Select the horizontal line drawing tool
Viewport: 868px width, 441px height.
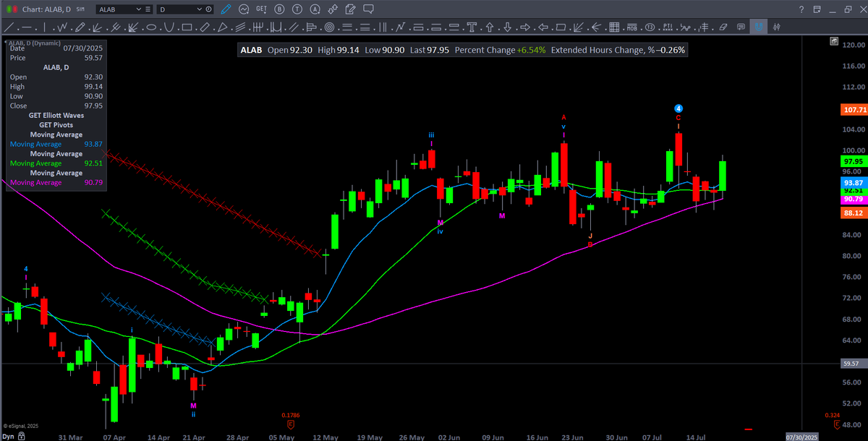click(x=26, y=27)
